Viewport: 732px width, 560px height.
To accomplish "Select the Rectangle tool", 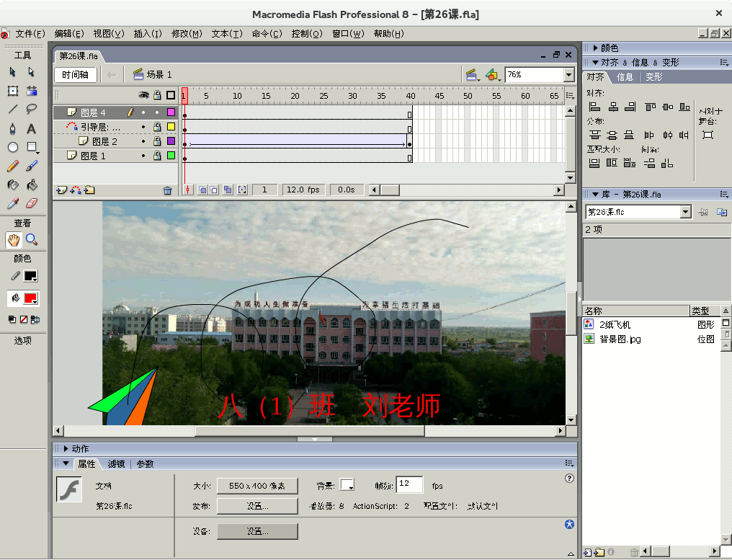I will click(x=31, y=147).
